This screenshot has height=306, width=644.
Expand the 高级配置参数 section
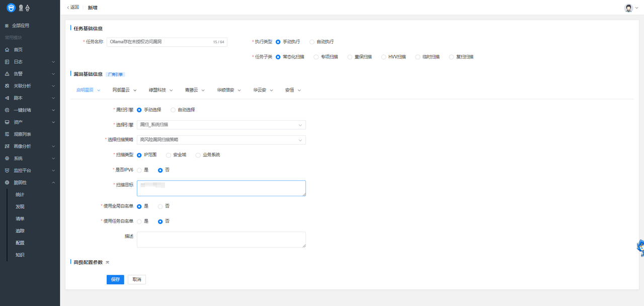[x=107, y=262]
